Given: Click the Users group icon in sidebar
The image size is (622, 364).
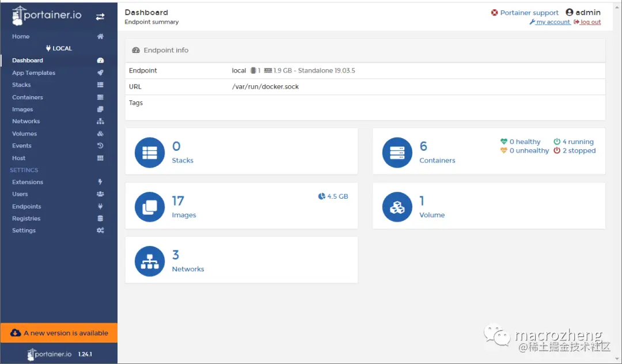Looking at the screenshot, I should tap(100, 194).
